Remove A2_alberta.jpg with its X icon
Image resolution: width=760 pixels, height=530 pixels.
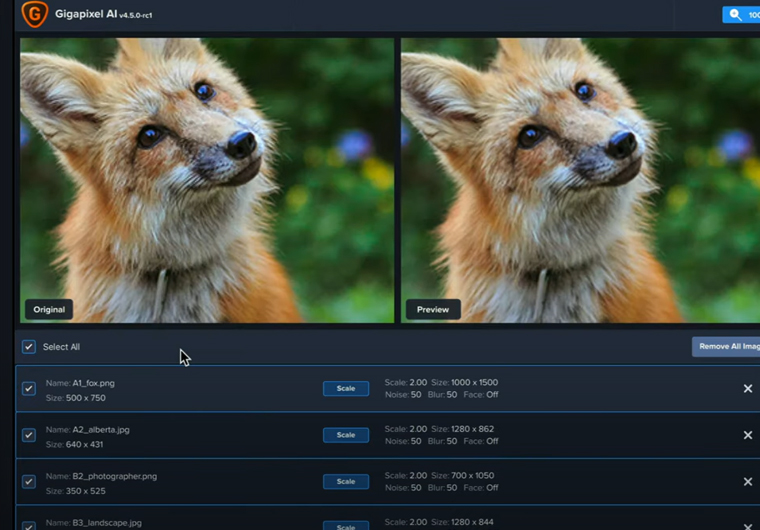tap(748, 435)
